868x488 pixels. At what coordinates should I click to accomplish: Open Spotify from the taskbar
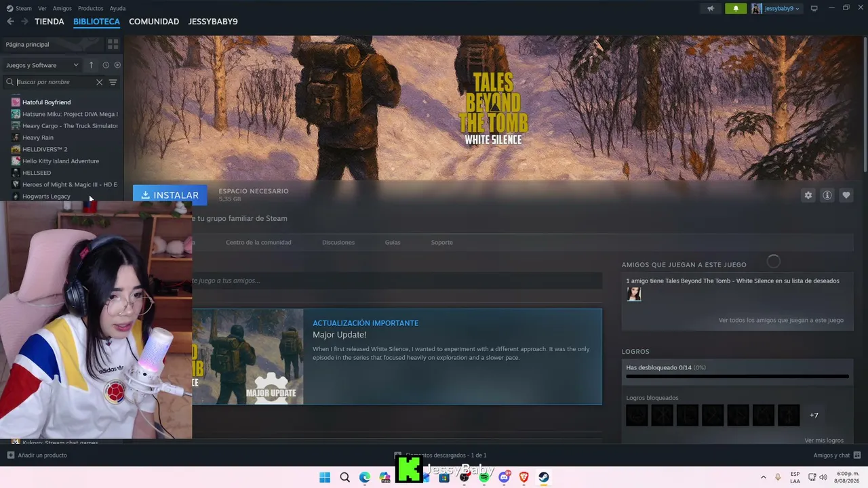(x=484, y=477)
